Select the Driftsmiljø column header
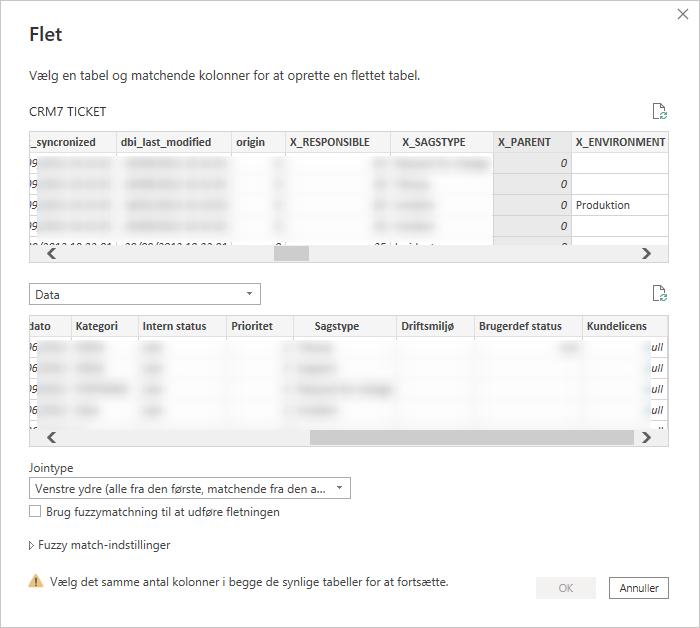This screenshot has width=700, height=628. [x=435, y=326]
